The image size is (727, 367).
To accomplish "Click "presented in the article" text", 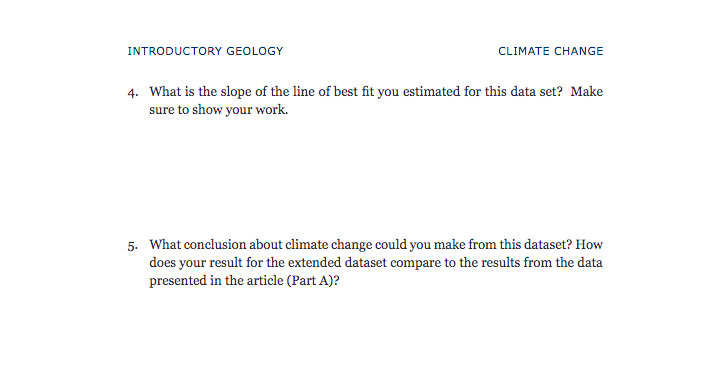I will coord(216,281).
